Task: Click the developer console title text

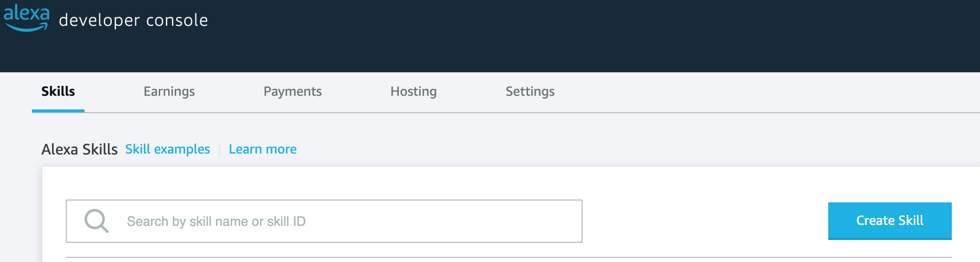Action: pyautogui.click(x=133, y=20)
